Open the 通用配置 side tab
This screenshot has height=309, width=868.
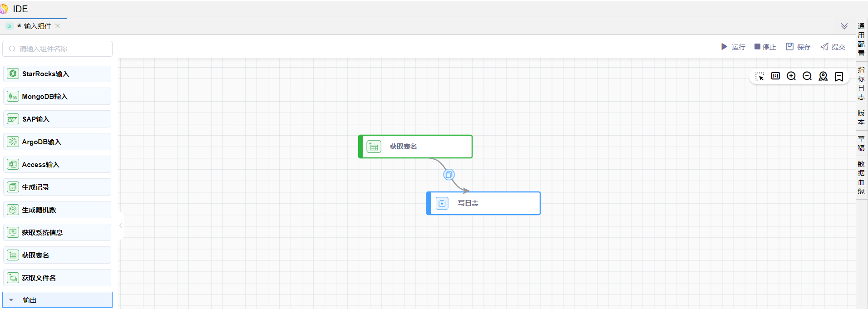(x=861, y=40)
